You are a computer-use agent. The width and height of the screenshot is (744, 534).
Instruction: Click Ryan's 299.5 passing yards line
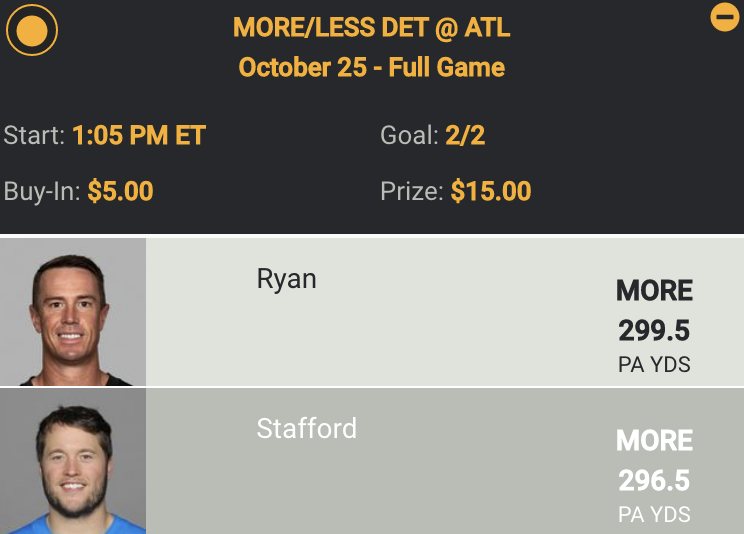click(x=654, y=330)
